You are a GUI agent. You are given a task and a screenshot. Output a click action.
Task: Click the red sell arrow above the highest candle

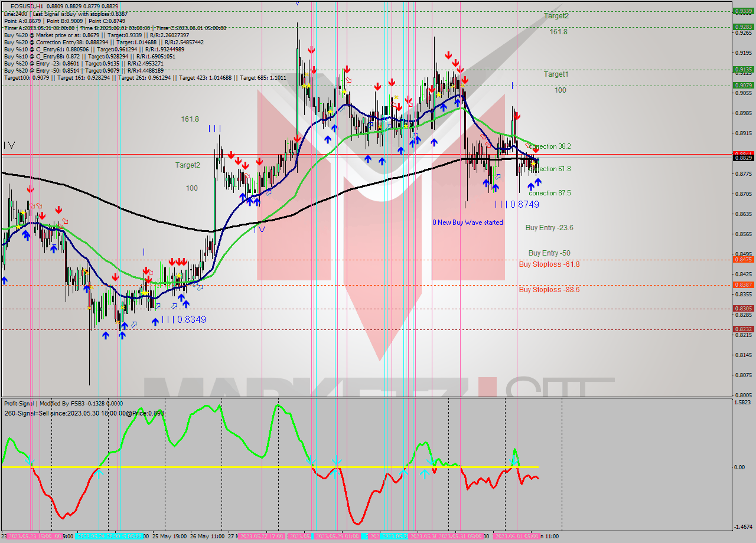[x=311, y=50]
